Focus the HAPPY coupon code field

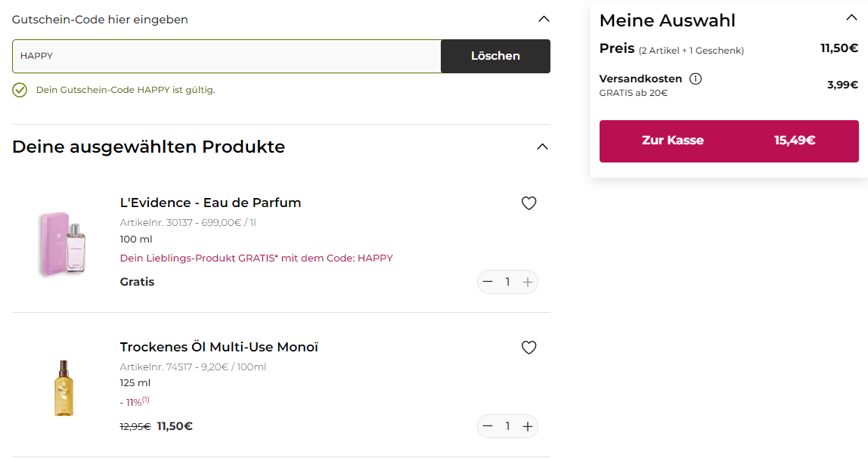click(x=226, y=56)
